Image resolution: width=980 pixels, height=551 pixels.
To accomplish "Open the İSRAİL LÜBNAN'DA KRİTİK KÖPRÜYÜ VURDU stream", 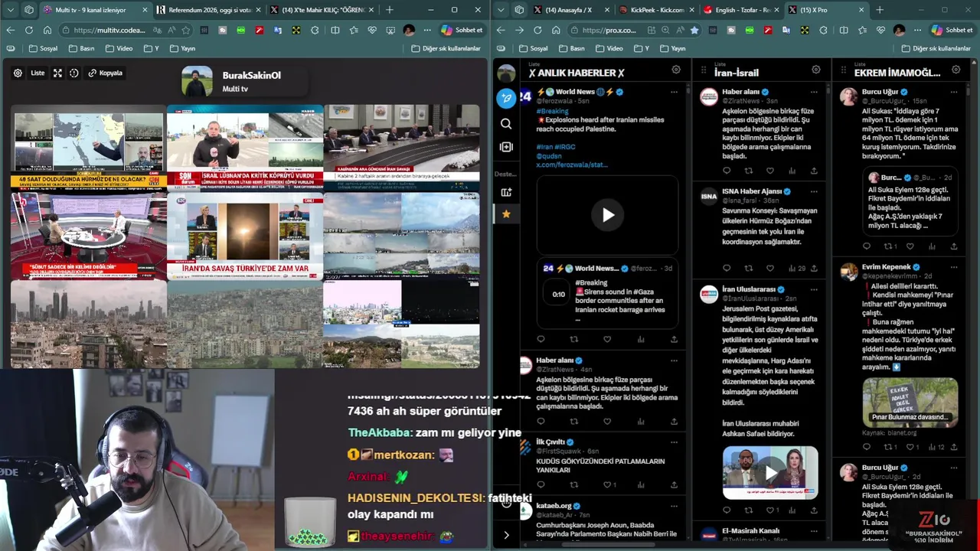I will click(245, 148).
